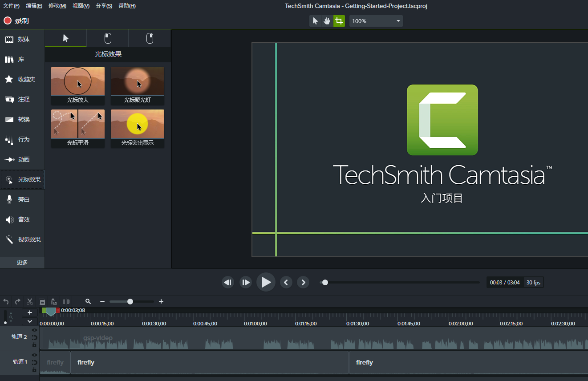Lock 轨道 1 with its padlock toggle
Screen dimensions: 588x381
coord(35,370)
